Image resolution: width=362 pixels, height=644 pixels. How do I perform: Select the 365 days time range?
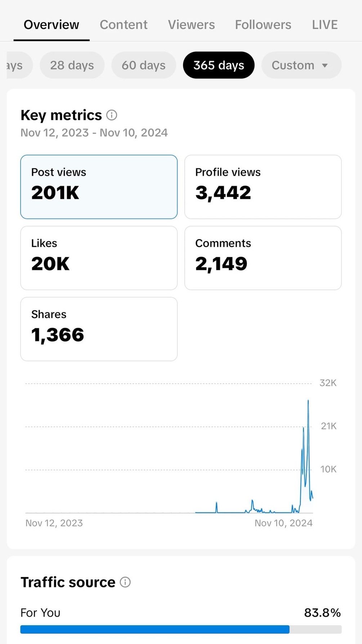coord(219,65)
